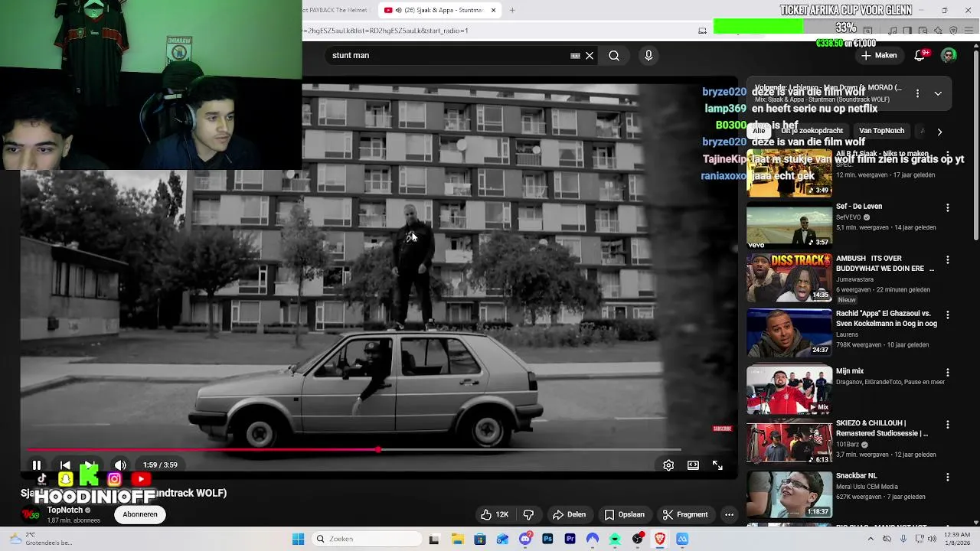Show more filter chips with the arrow
The width and height of the screenshot is (980, 551).
[x=939, y=132]
